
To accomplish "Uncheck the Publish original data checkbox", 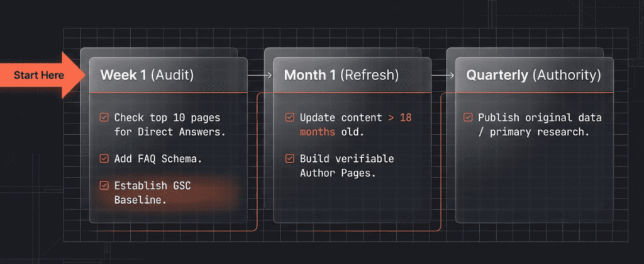I will [x=468, y=118].
